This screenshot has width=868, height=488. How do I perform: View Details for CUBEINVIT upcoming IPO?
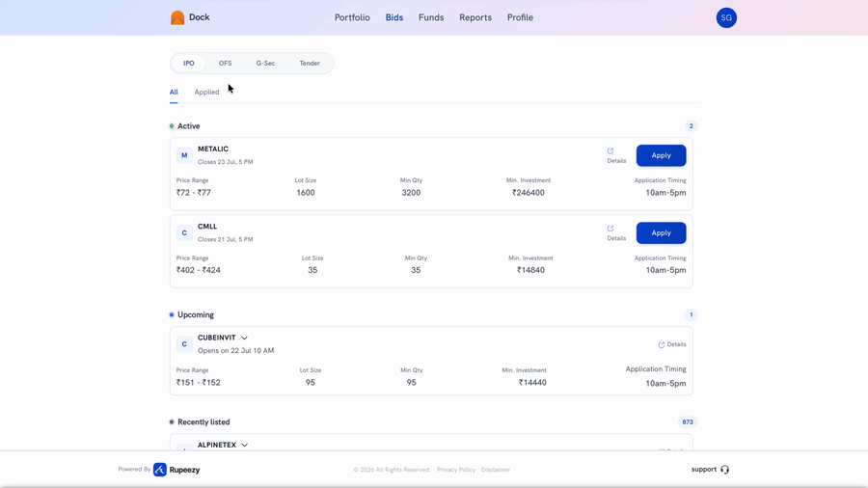672,344
